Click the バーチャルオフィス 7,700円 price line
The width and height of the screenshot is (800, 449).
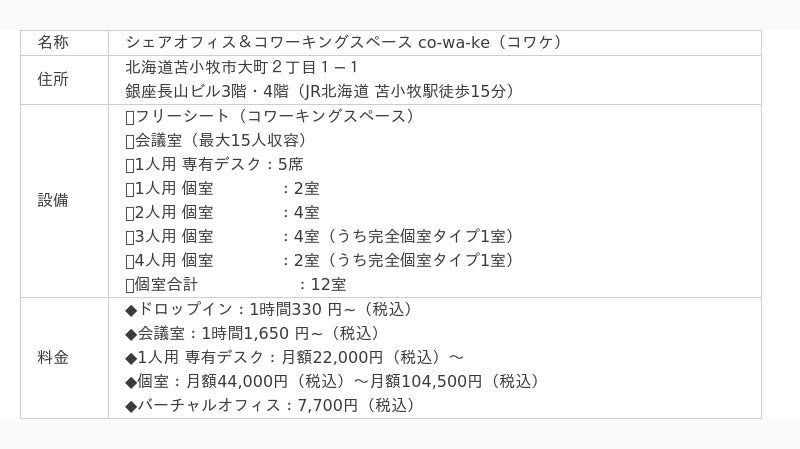point(270,405)
